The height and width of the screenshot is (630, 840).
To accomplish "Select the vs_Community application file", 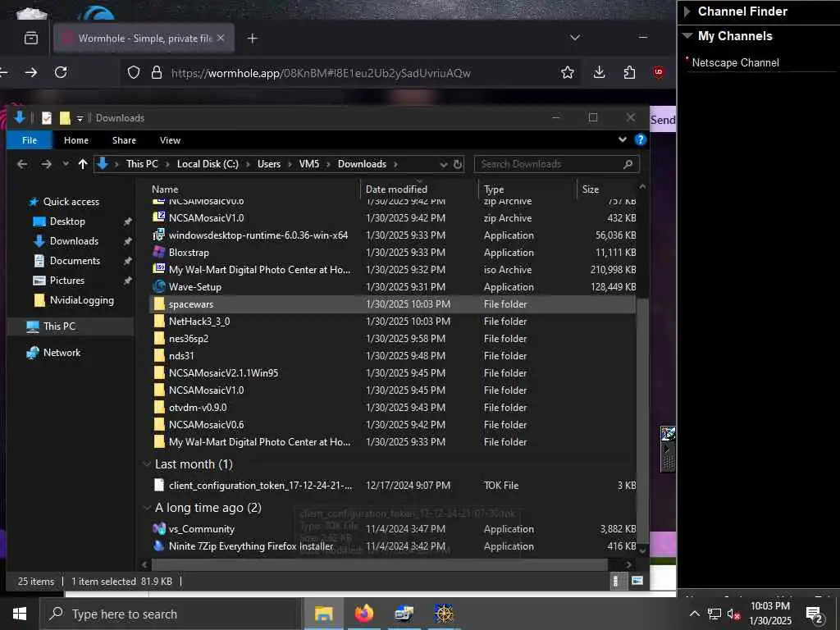I will click(x=202, y=529).
